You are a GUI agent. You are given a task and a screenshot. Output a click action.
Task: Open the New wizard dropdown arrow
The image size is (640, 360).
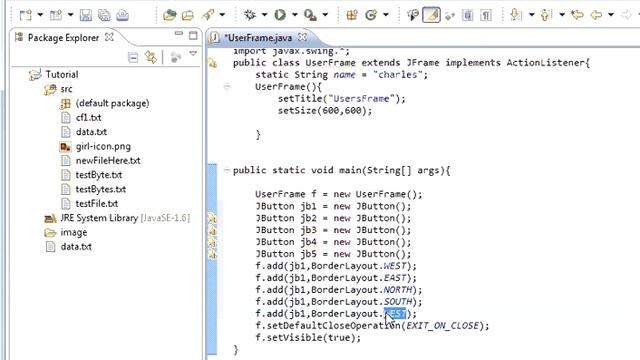(x=40, y=15)
